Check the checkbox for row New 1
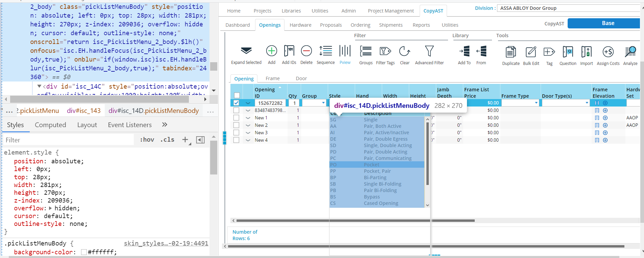The height and width of the screenshot is (258, 644). click(x=236, y=118)
